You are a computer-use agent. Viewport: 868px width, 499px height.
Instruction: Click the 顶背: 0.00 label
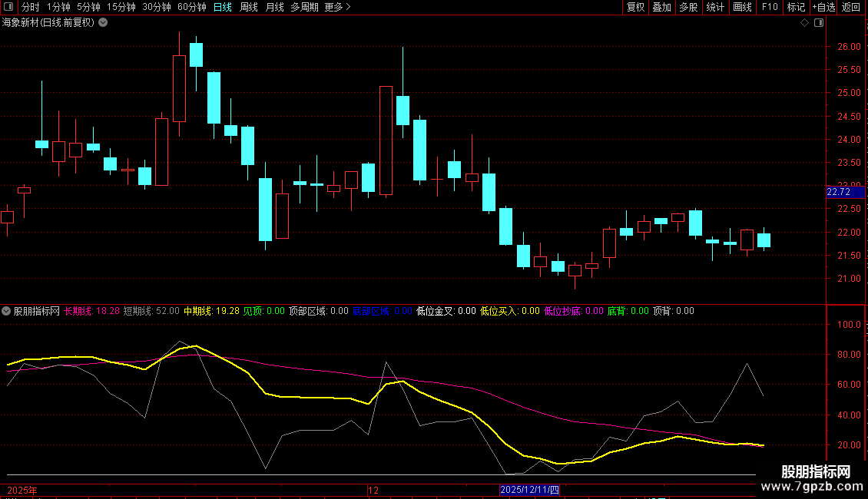tap(673, 311)
